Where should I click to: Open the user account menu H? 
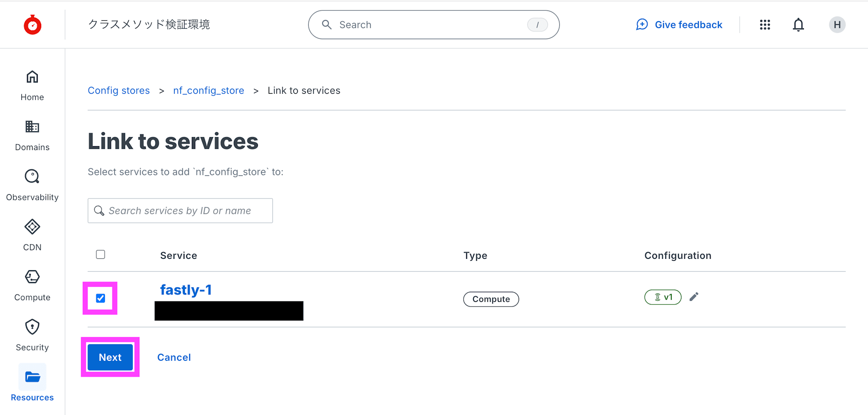pos(837,25)
